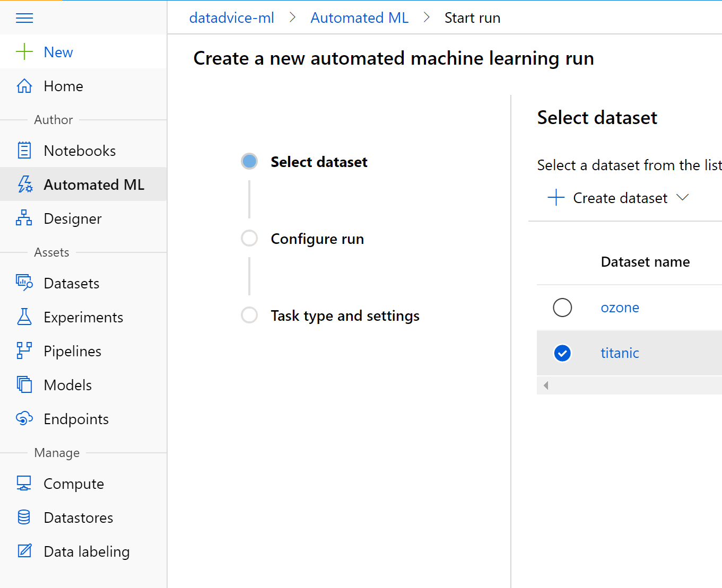Open Automated ML from the breadcrumb
Image resolution: width=722 pixels, height=588 pixels.
pos(359,17)
